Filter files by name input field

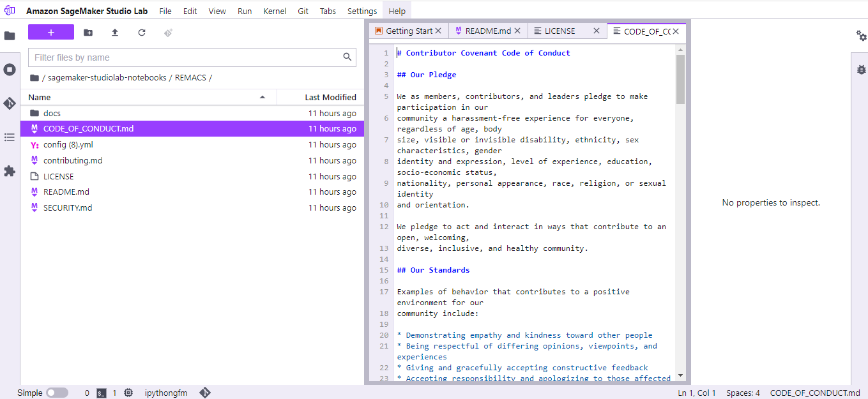(x=192, y=57)
